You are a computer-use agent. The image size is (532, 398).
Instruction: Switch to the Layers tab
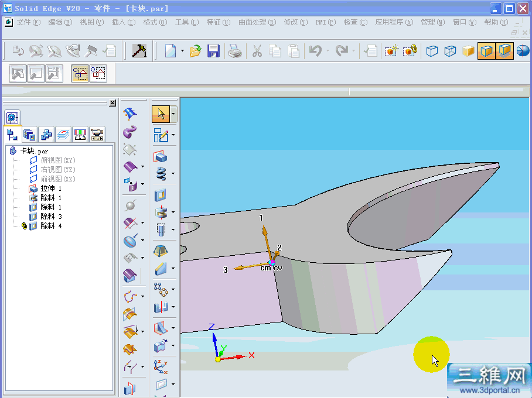click(63, 135)
